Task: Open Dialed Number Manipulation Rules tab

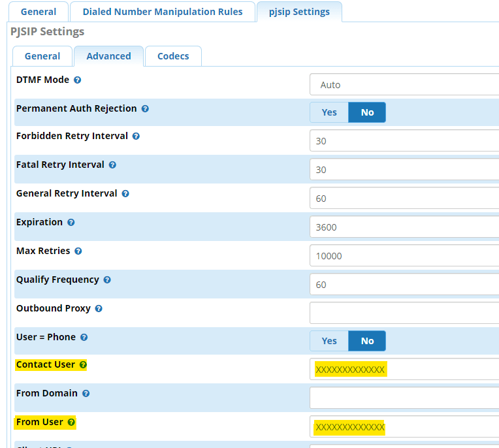Action: pos(163,12)
